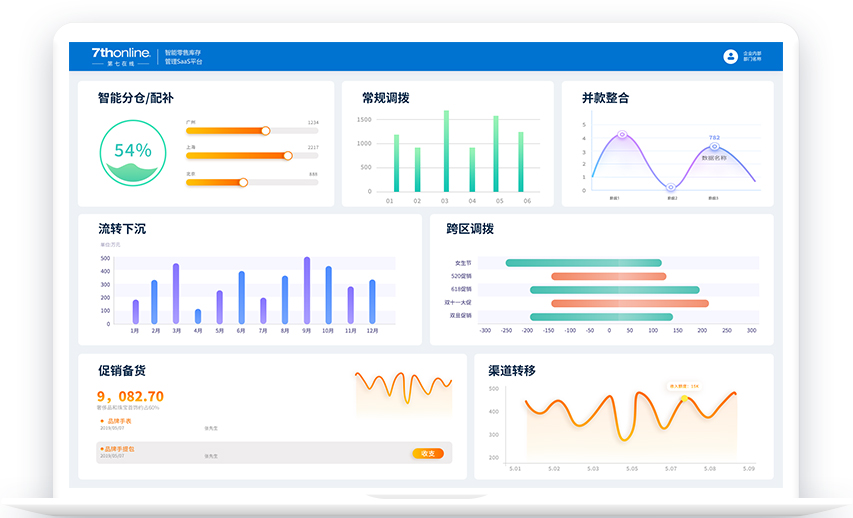The width and height of the screenshot is (853, 518).
Task: Click the 9月 bar in 流转下沉 chart
Action: (x=306, y=291)
